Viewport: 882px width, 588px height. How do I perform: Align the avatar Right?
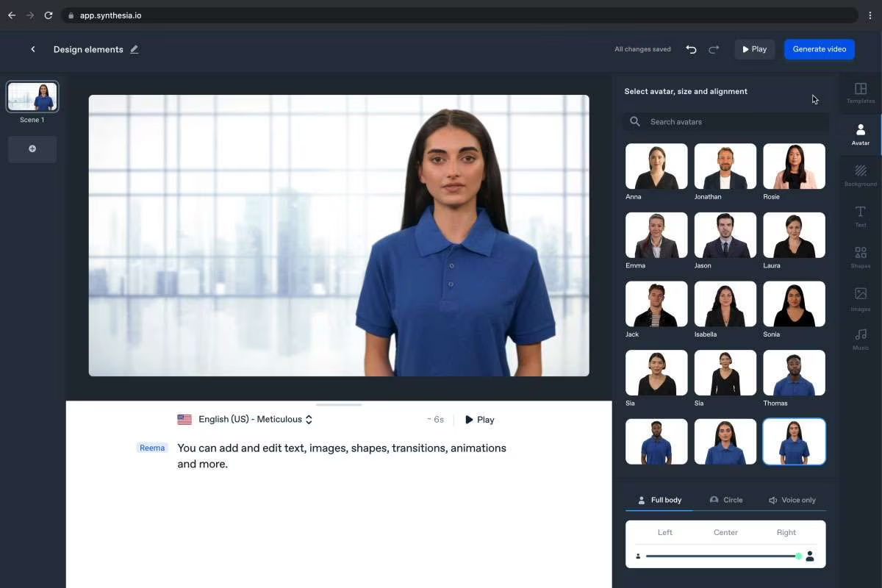coord(786,532)
